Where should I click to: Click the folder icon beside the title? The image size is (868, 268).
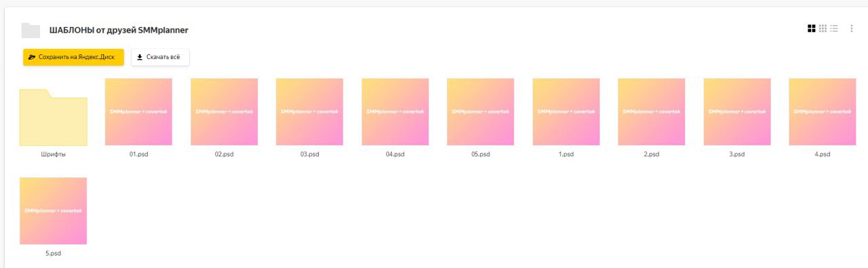click(x=31, y=30)
